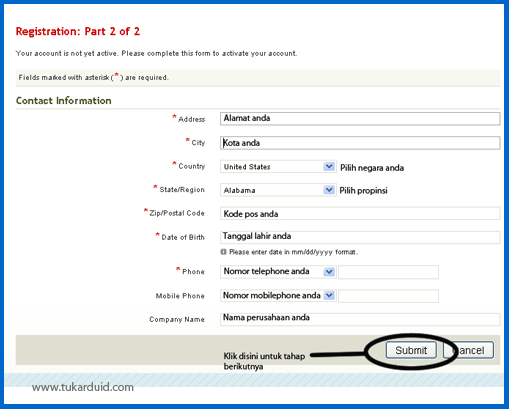Open the Phone type dropdown

278,272
